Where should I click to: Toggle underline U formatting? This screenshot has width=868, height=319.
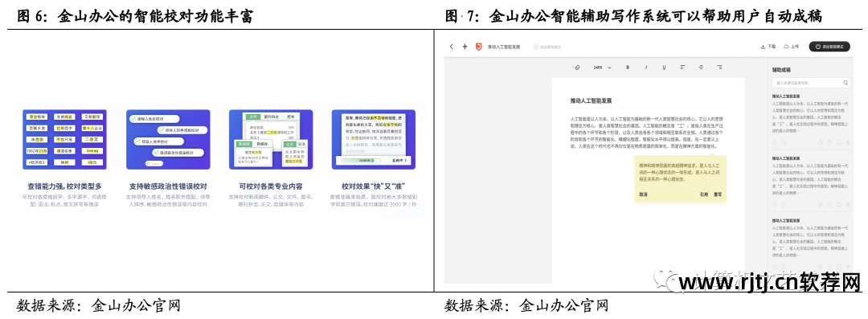(664, 67)
